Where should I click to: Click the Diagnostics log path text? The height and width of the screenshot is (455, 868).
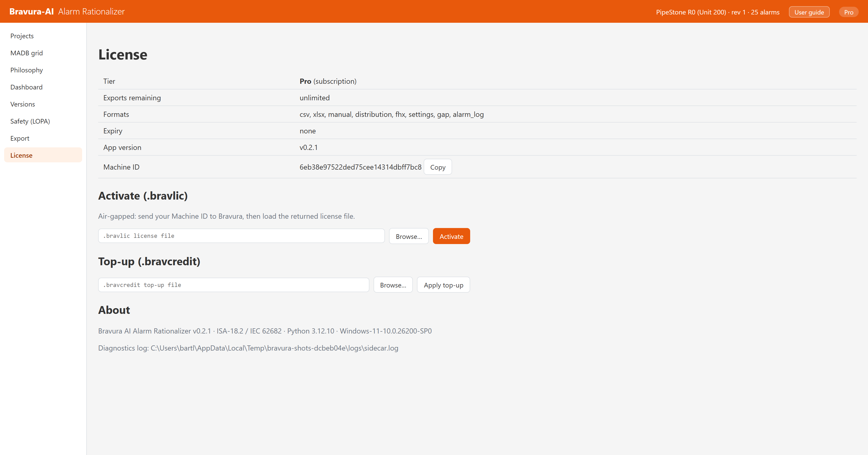pyautogui.click(x=248, y=348)
